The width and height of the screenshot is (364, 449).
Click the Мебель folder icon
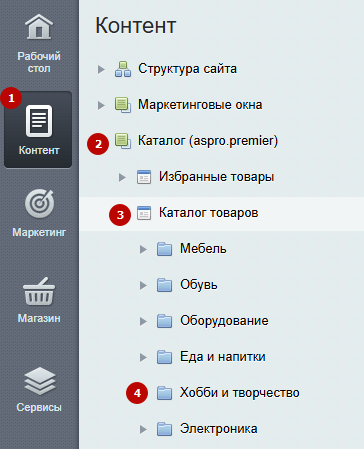click(x=164, y=249)
